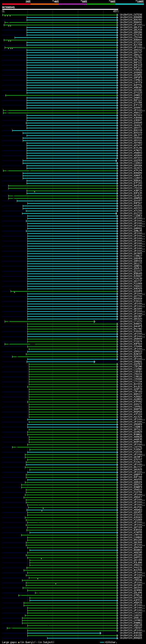Click the UniRef100_P28020 label

131,301
